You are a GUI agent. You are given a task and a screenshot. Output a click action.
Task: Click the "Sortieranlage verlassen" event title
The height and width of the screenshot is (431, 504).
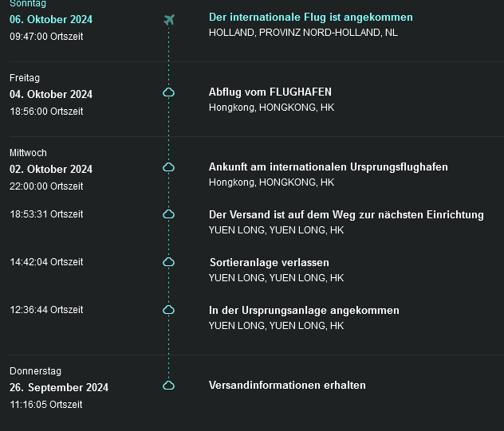coord(269,262)
